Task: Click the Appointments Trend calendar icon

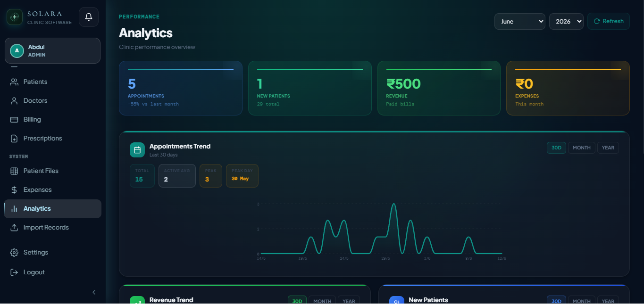Action: (137, 150)
